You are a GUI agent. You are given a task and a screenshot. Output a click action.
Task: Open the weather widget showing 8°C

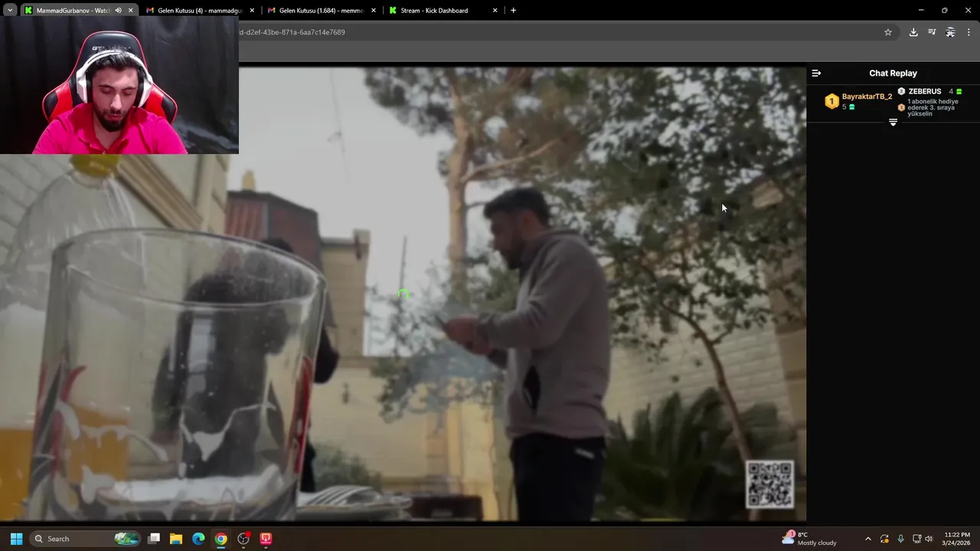[x=809, y=539]
